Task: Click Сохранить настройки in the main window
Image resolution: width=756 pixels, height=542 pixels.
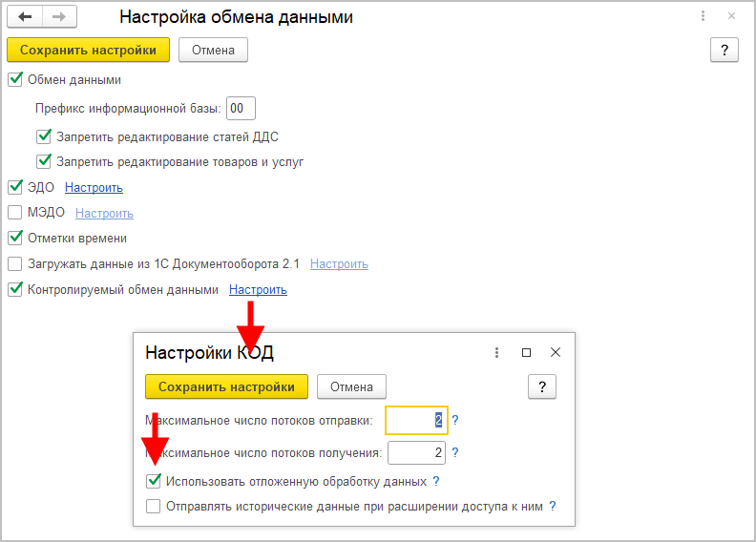Action: 88,51
